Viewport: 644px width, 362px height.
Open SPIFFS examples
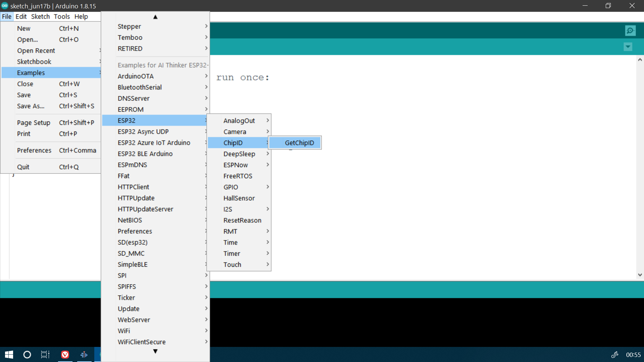155,287
